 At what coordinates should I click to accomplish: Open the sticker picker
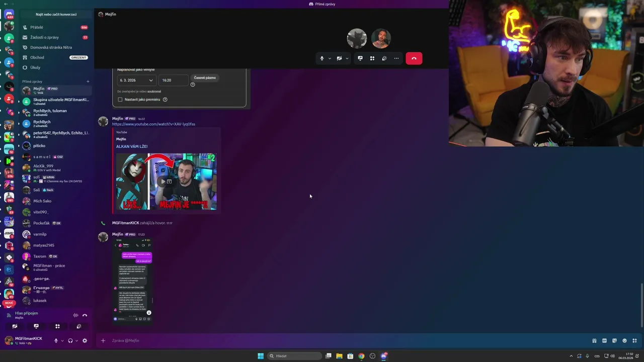(614, 340)
